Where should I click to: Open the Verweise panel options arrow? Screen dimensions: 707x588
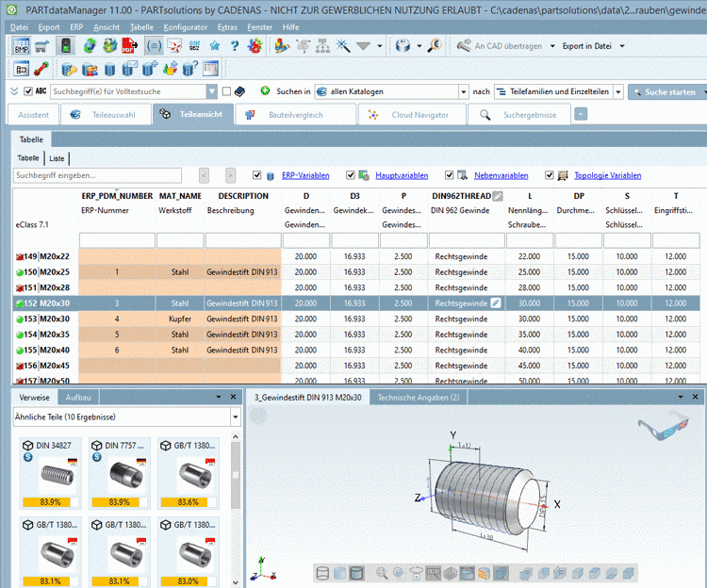[x=219, y=397]
